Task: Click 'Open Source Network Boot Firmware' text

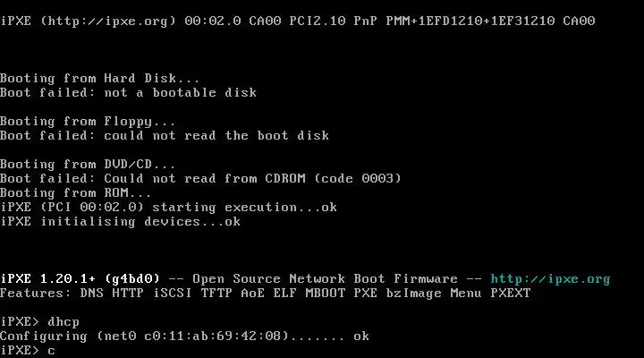Action: [x=325, y=279]
